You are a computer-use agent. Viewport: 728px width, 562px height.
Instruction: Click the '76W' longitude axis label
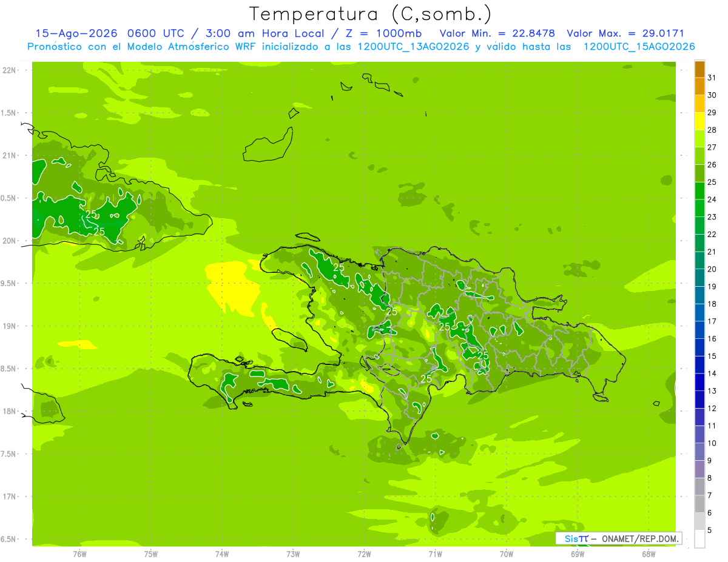pyautogui.click(x=79, y=554)
